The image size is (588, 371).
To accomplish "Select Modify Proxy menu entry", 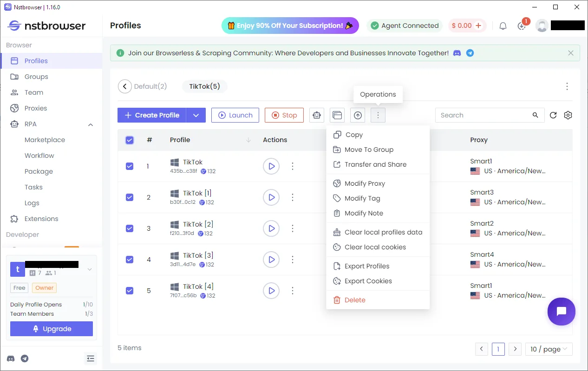I will (x=378, y=183).
